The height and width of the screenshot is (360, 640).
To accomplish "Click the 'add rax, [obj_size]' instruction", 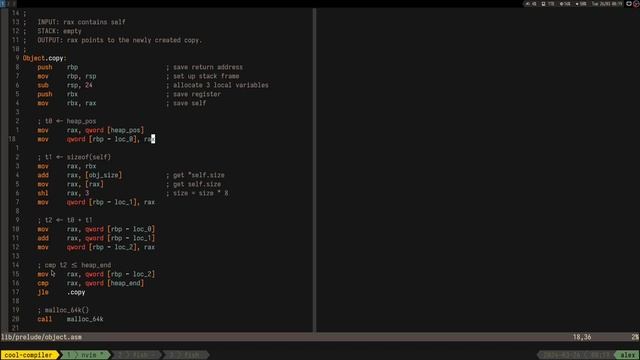I will [x=80, y=175].
